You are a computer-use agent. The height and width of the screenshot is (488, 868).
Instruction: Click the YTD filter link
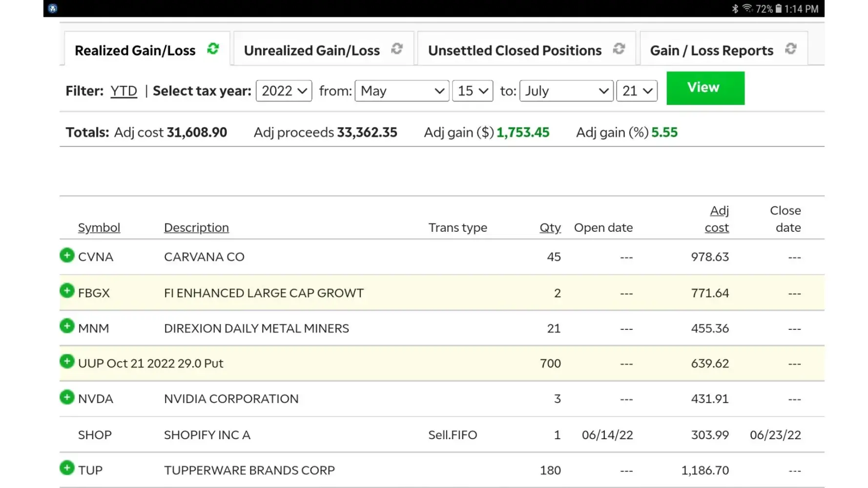click(x=124, y=91)
